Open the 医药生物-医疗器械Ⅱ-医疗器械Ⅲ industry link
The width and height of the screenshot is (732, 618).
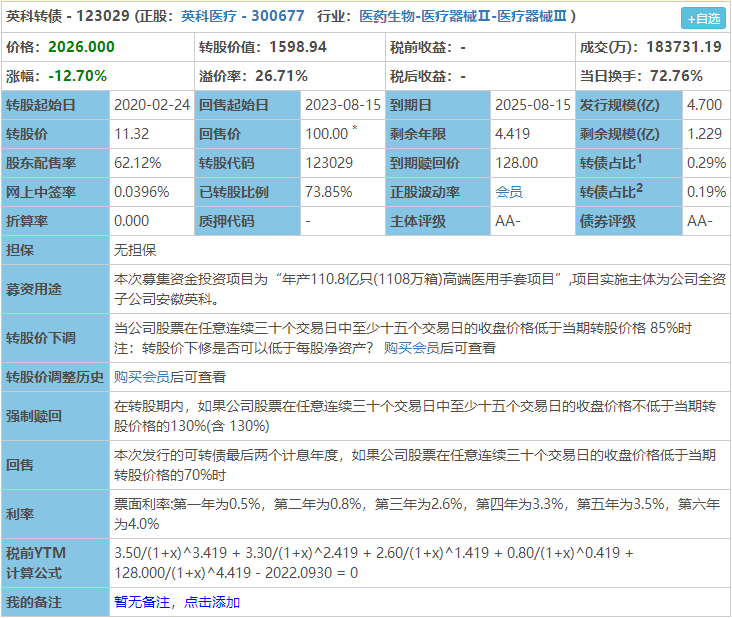coord(463,16)
